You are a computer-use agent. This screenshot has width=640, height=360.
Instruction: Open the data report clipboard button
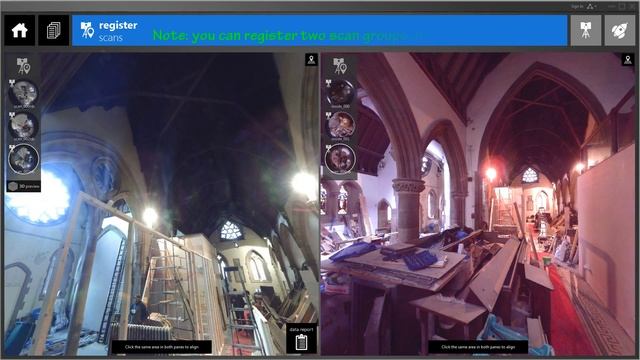[301, 339]
